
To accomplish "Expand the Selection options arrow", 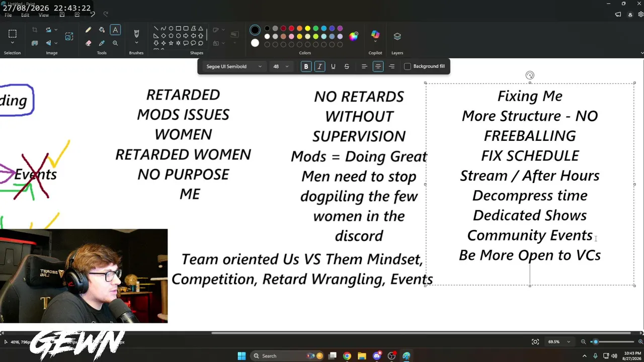I will click(13, 44).
